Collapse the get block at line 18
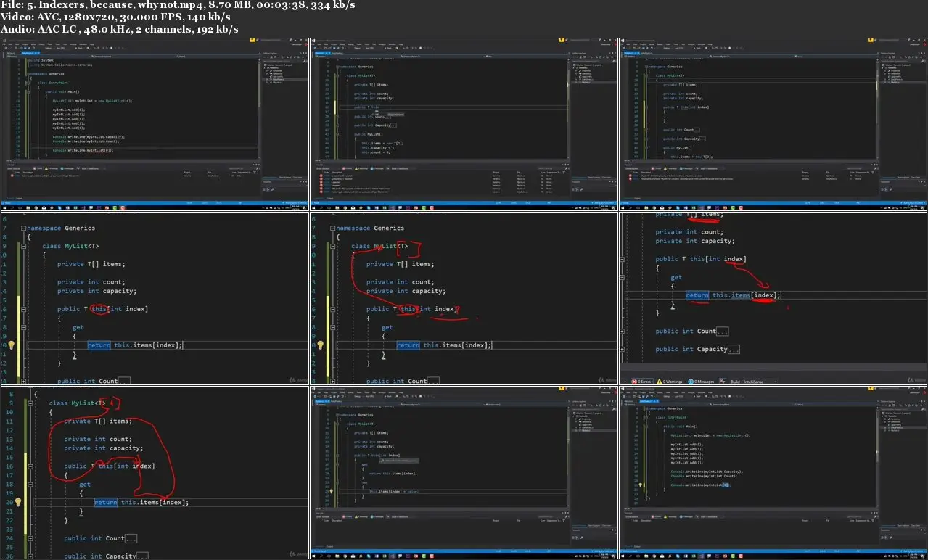 pyautogui.click(x=31, y=484)
